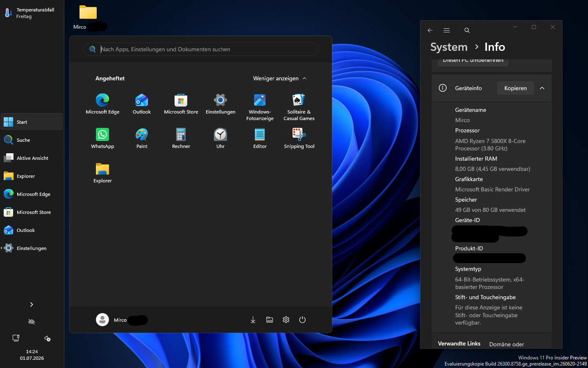This screenshot has height=368, width=588.
Task: Launch WhatsApp from pinned apps
Action: pyautogui.click(x=102, y=139)
